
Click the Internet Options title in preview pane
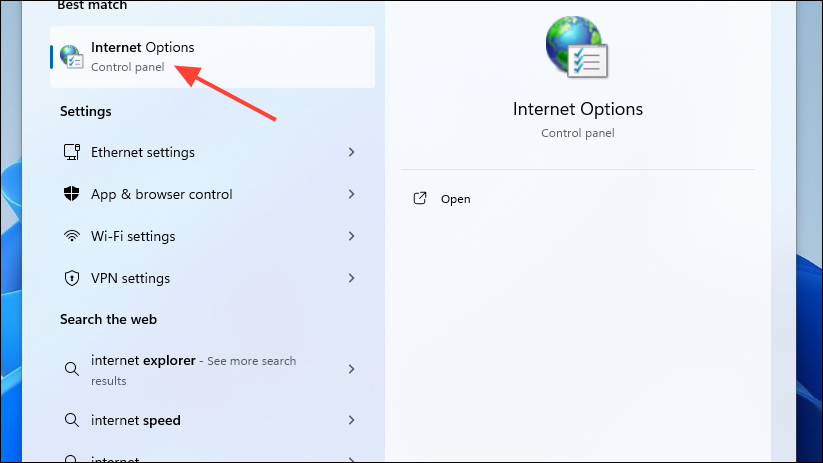(x=578, y=109)
